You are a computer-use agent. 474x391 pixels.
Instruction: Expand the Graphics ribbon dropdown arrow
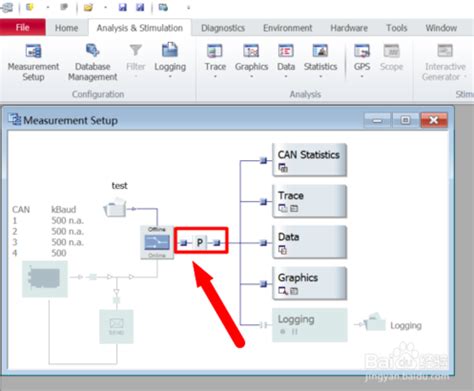point(252,77)
